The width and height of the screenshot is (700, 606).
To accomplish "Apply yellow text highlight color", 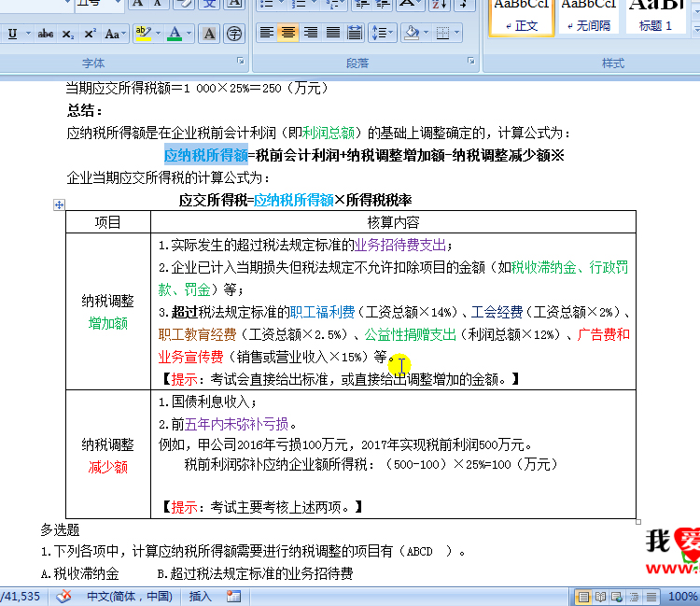I will point(144,34).
